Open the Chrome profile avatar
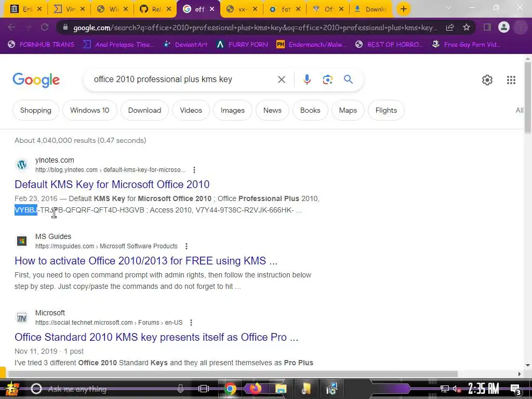Screen dimensions: 532x399 click(504, 27)
